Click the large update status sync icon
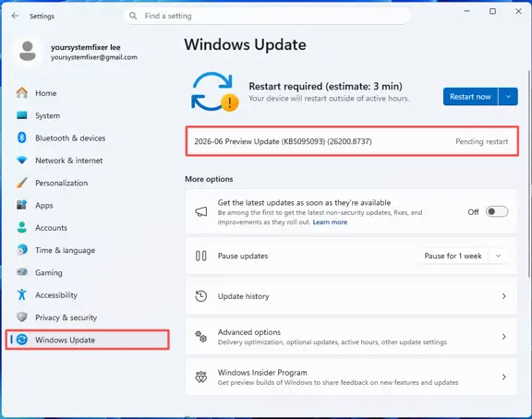The height and width of the screenshot is (419, 532). (214, 91)
